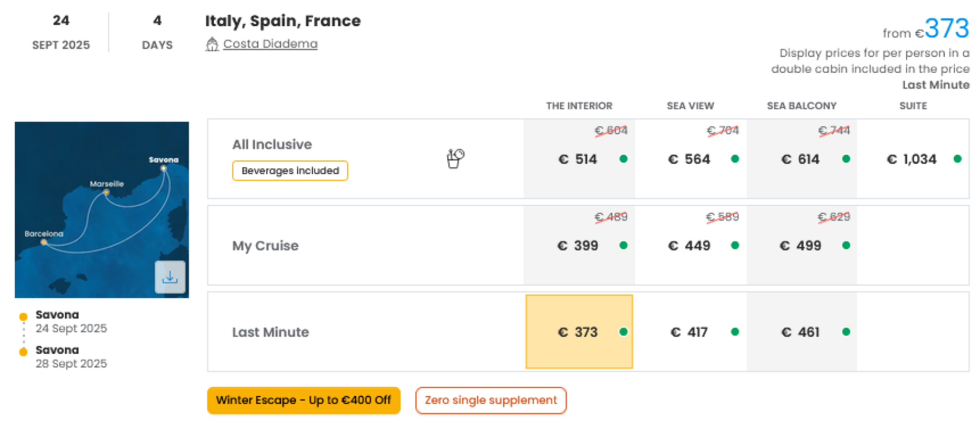This screenshot has height=421, width=980.
Task: Click the Winter Escape €400 Off badge
Action: (304, 400)
